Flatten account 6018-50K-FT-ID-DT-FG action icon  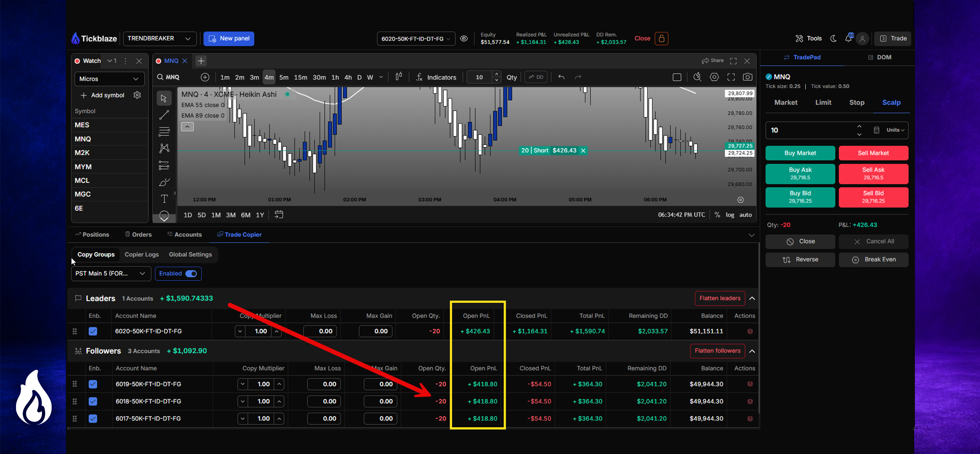pos(750,401)
